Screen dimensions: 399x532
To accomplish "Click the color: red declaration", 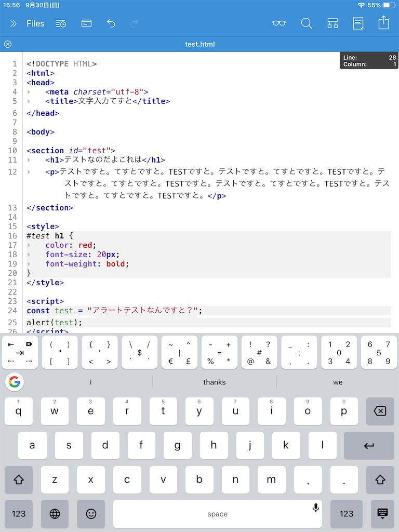I will pos(71,245).
